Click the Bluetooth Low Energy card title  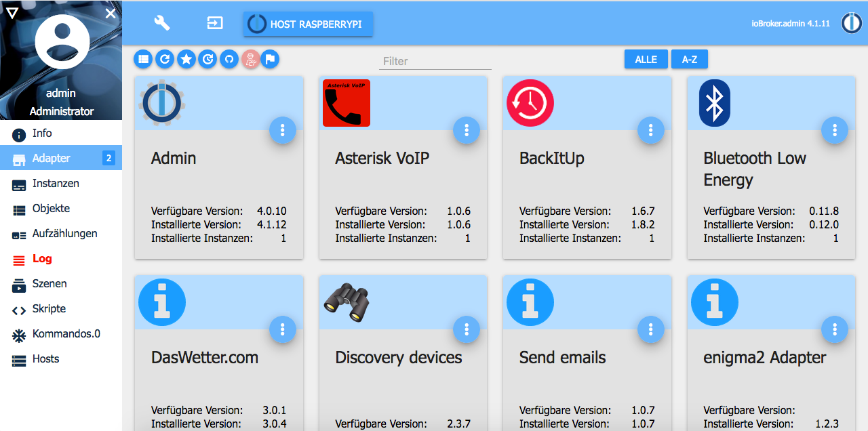(755, 169)
